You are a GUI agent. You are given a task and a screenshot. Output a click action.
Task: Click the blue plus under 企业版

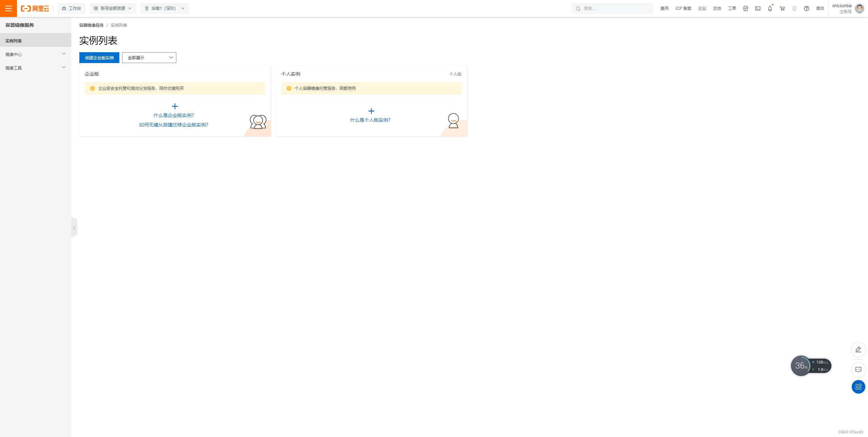pyautogui.click(x=175, y=106)
